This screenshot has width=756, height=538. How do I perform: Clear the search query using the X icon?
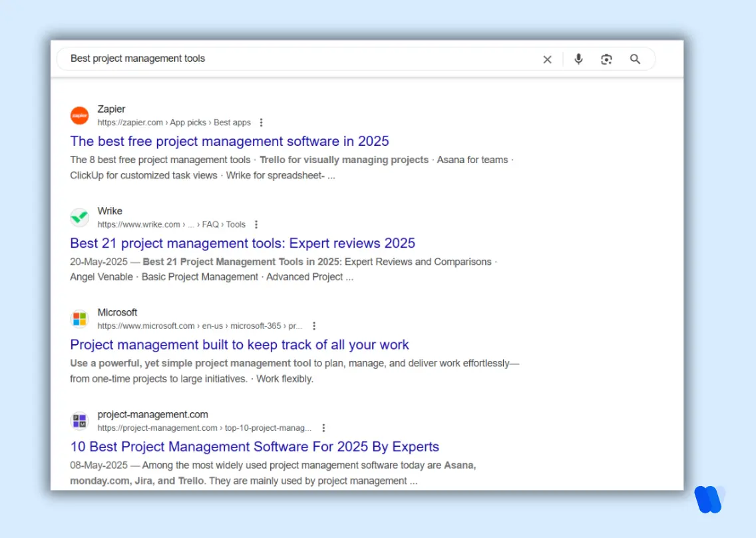pyautogui.click(x=547, y=59)
